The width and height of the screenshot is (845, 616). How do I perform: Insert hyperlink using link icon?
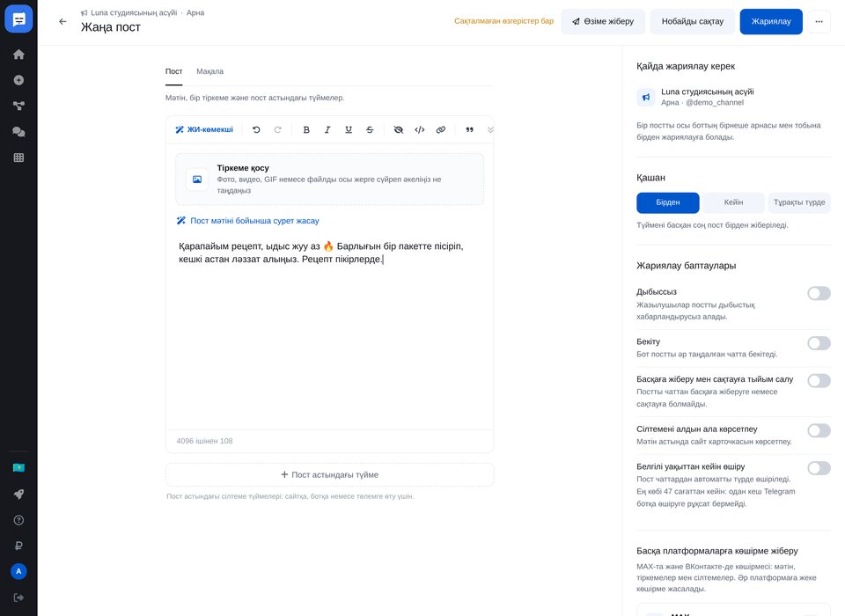tap(441, 130)
